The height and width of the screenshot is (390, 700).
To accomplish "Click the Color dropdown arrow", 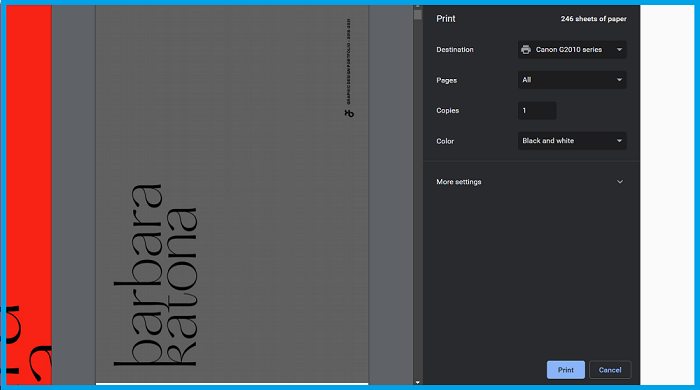I will click(x=619, y=141).
